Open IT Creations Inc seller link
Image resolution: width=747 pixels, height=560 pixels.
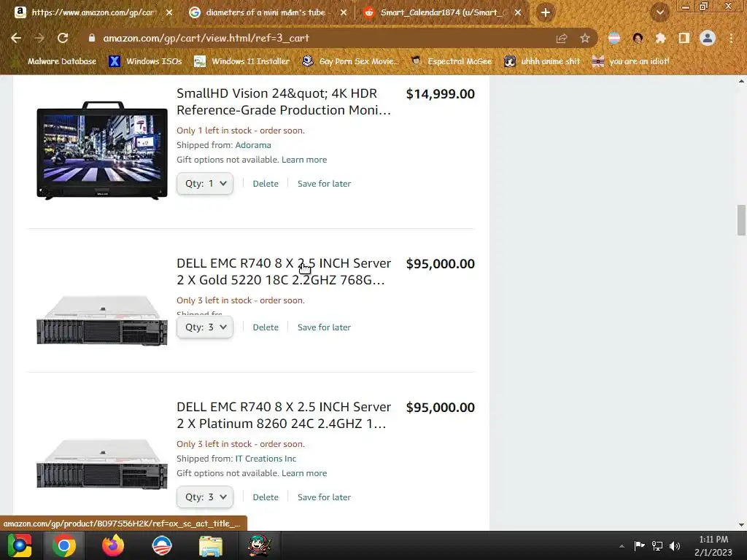pos(266,459)
